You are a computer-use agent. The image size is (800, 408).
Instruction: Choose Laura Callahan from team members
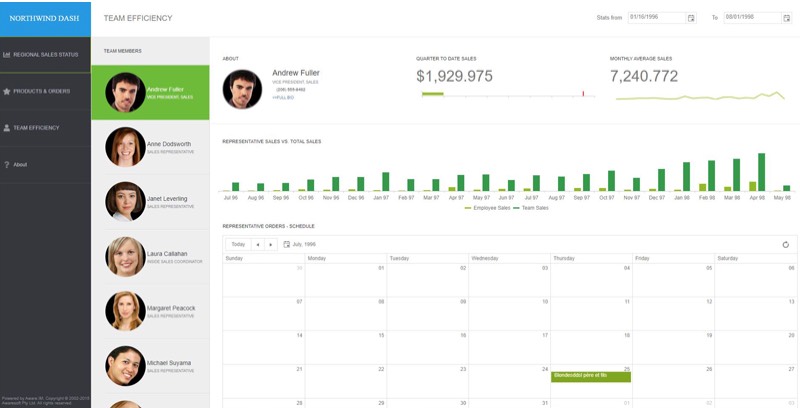click(150, 257)
